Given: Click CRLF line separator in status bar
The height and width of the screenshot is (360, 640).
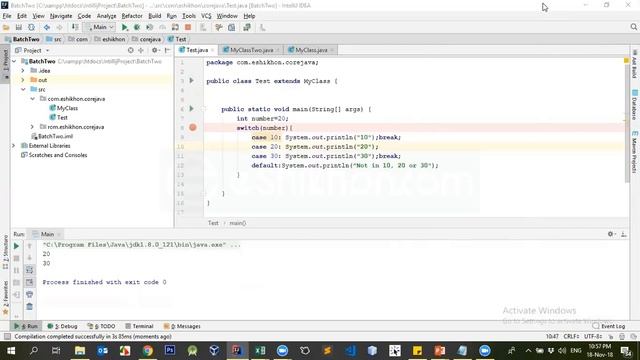Looking at the screenshot, I should tap(571, 336).
